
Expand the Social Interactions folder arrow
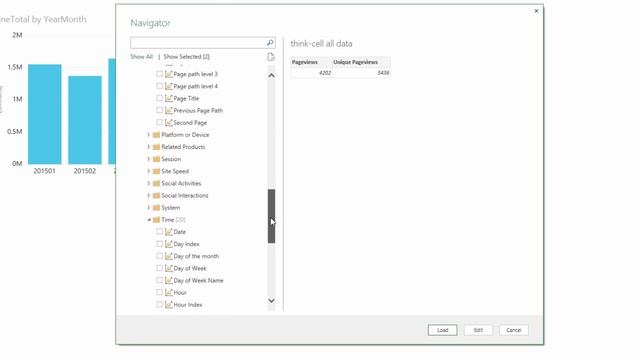coord(149,196)
